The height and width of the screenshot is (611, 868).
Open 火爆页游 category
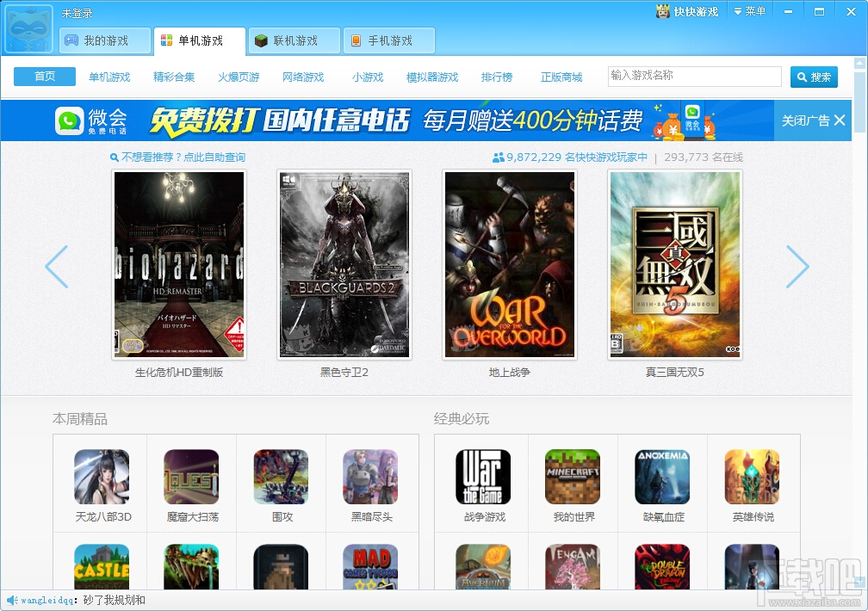point(239,77)
